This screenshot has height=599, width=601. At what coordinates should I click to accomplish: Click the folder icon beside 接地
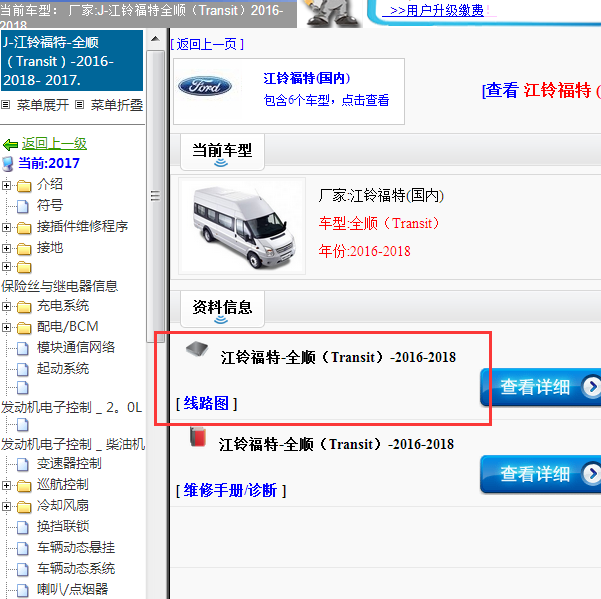coord(24,249)
